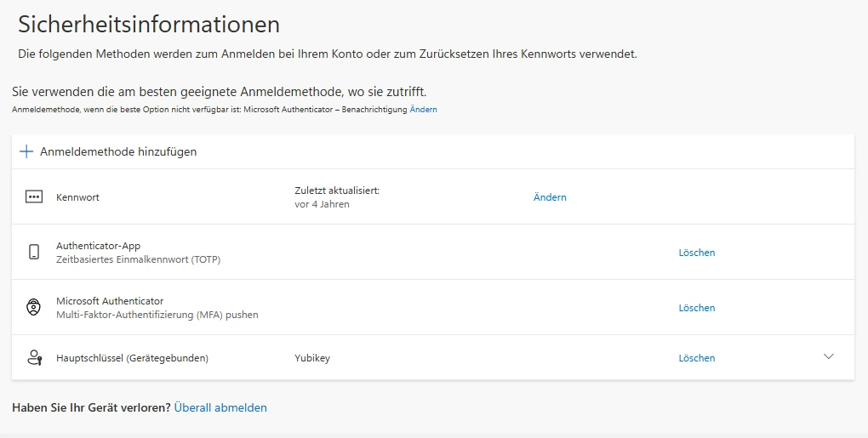The image size is (868, 438).
Task: Click the Überall abmelden link
Action: (x=220, y=407)
